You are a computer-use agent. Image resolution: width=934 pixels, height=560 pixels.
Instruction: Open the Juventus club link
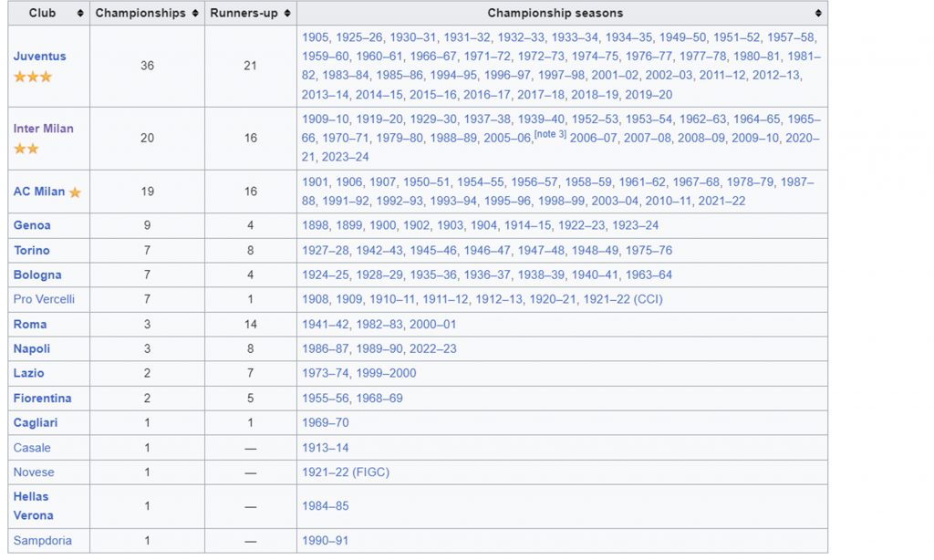(x=40, y=56)
